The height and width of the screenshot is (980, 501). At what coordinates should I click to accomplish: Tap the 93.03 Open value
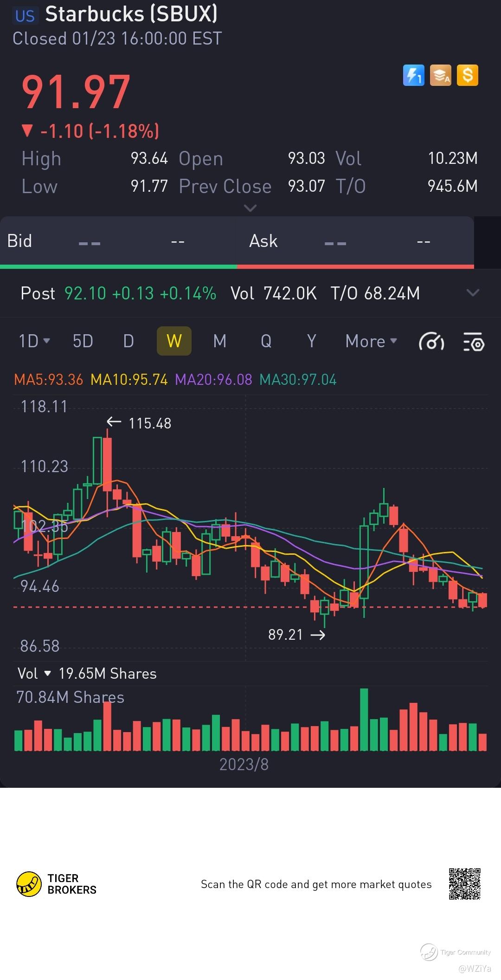click(307, 158)
